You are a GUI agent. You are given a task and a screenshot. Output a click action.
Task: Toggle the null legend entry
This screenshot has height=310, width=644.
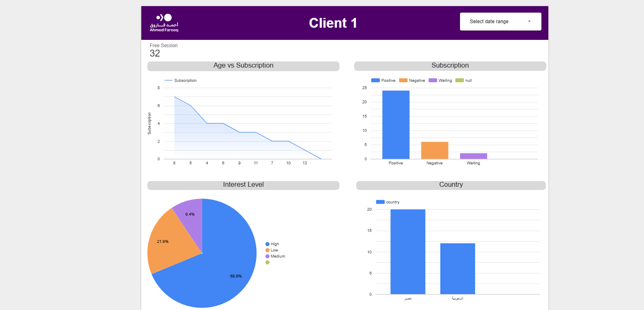464,81
